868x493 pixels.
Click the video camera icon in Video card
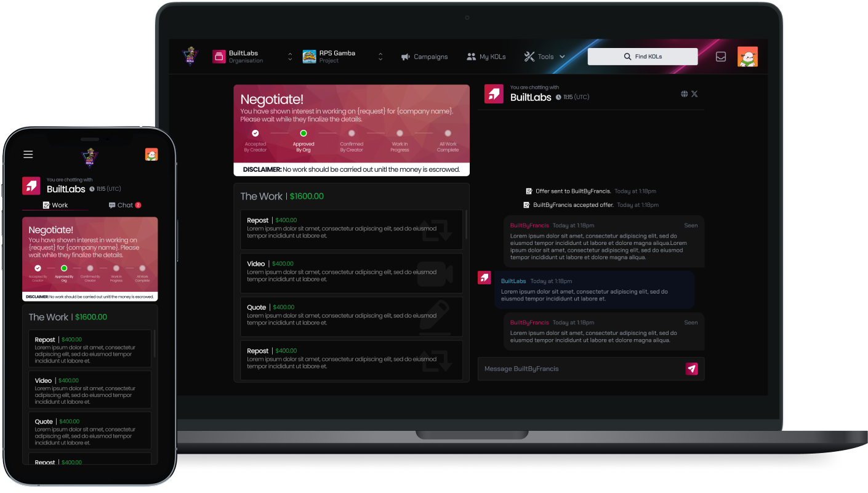(x=435, y=275)
